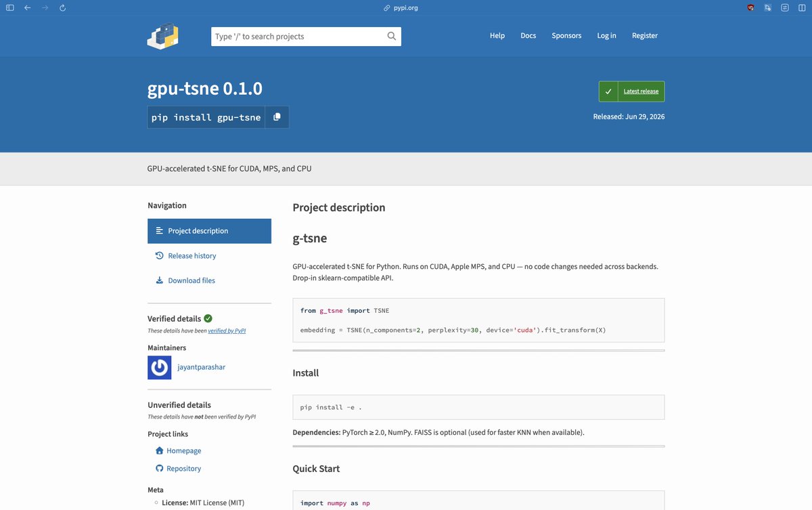Click the g-tsne heading
The height and width of the screenshot is (510, 812).
click(x=310, y=239)
